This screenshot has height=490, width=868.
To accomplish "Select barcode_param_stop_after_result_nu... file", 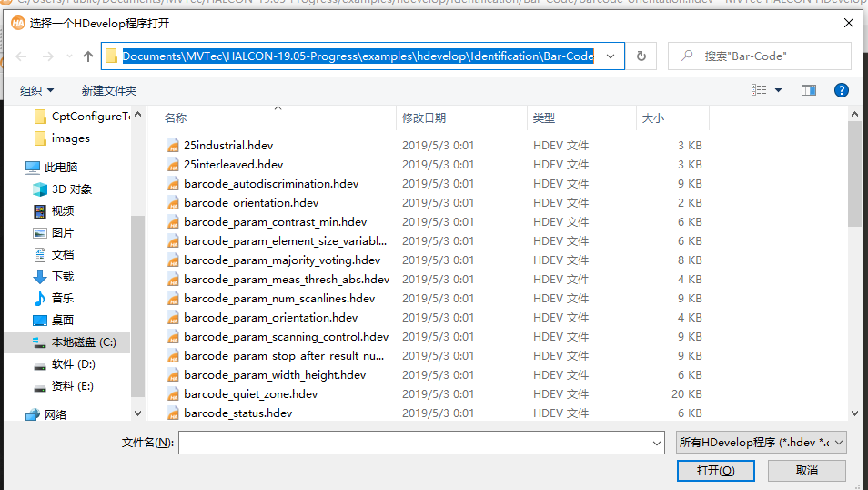I will click(284, 356).
